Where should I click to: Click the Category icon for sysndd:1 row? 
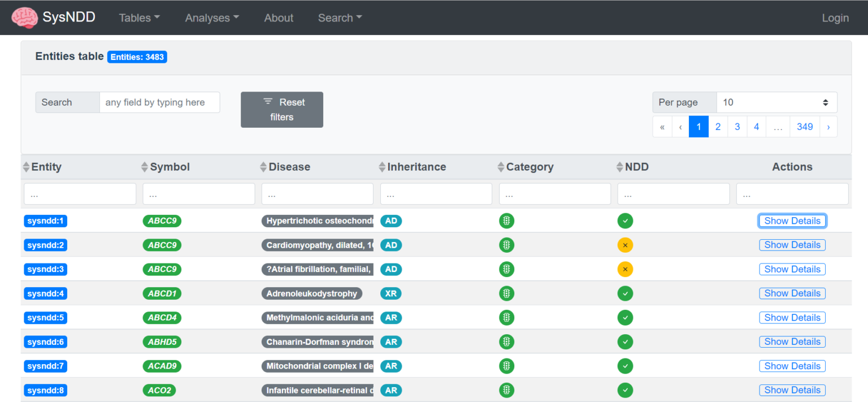[506, 221]
